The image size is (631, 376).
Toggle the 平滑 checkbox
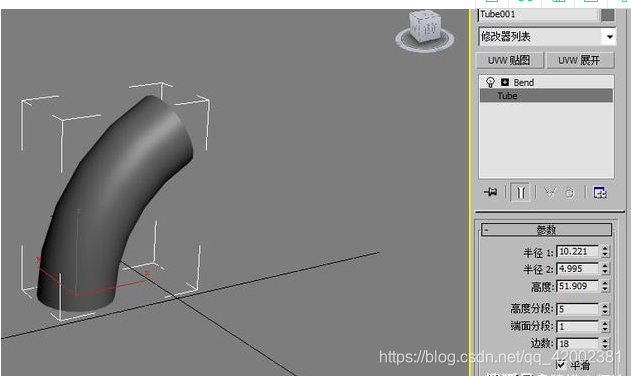561,365
